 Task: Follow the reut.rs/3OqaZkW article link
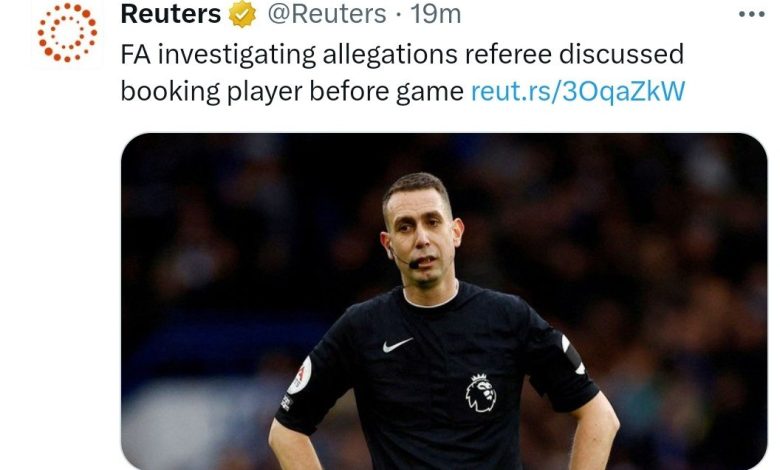tap(578, 91)
